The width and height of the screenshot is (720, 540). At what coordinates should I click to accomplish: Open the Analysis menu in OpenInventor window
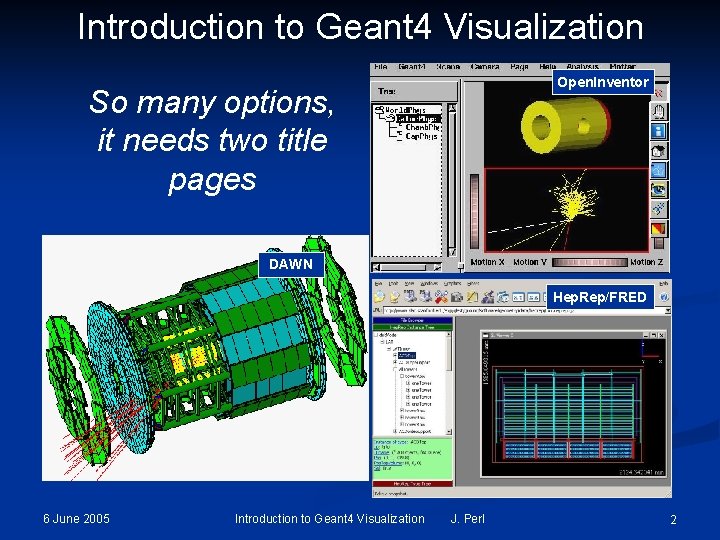pyautogui.click(x=582, y=67)
